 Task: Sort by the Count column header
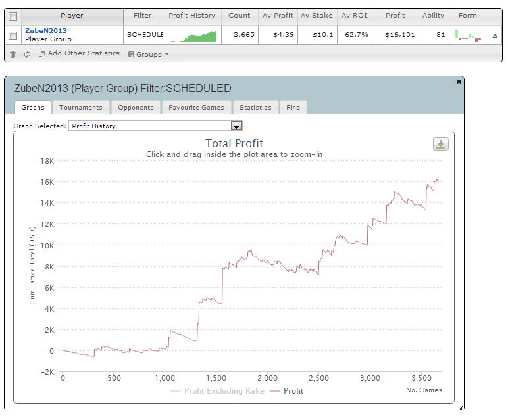[x=240, y=16]
